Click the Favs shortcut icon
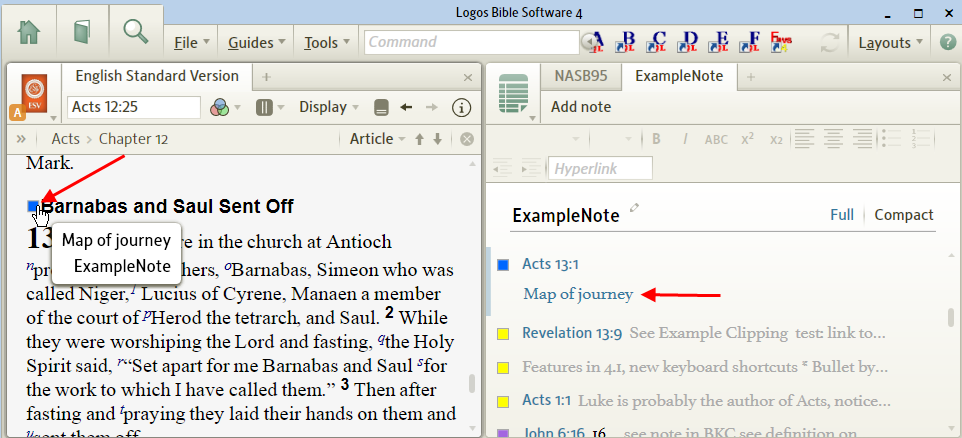The image size is (962, 438). [781, 42]
